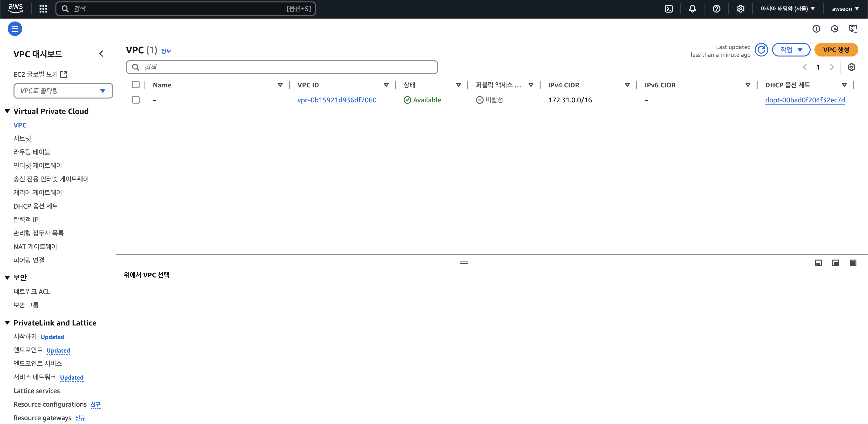Open the services grid menu icon
The height and width of the screenshot is (424, 868).
pyautogui.click(x=43, y=9)
